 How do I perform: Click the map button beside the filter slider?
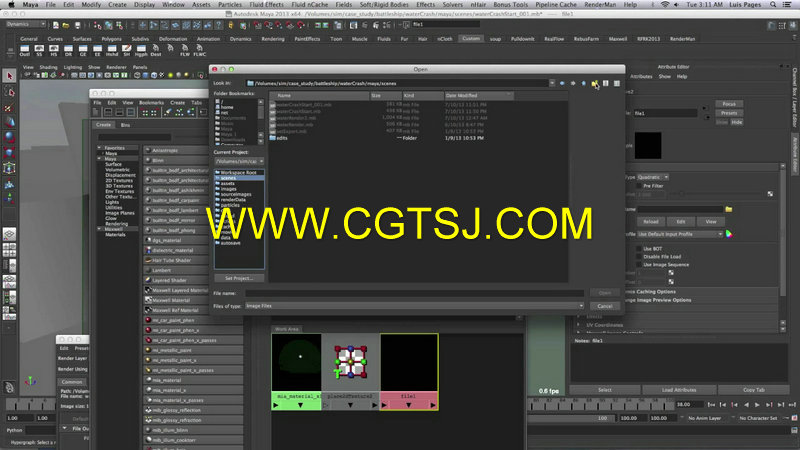pyautogui.click(x=770, y=194)
